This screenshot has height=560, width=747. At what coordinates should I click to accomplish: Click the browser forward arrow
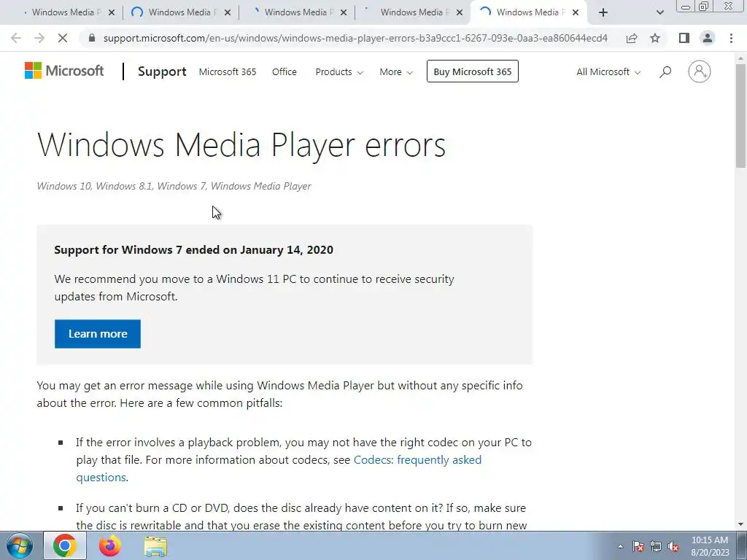click(x=39, y=38)
